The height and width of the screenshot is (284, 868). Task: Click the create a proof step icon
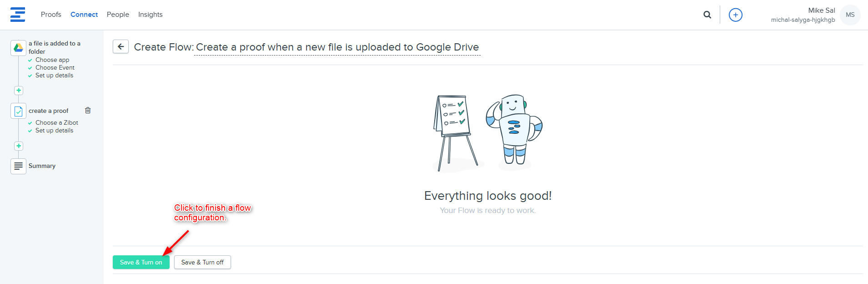(x=18, y=111)
